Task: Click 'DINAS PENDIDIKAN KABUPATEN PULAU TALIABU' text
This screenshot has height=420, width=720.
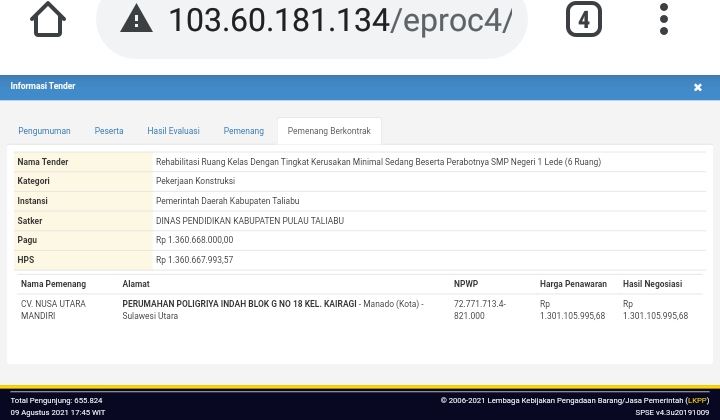Action: pos(250,221)
